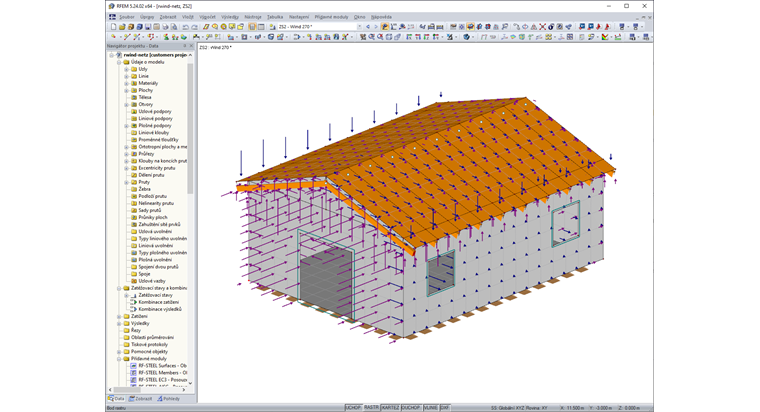Select Liniové podpory tree item

click(155, 118)
